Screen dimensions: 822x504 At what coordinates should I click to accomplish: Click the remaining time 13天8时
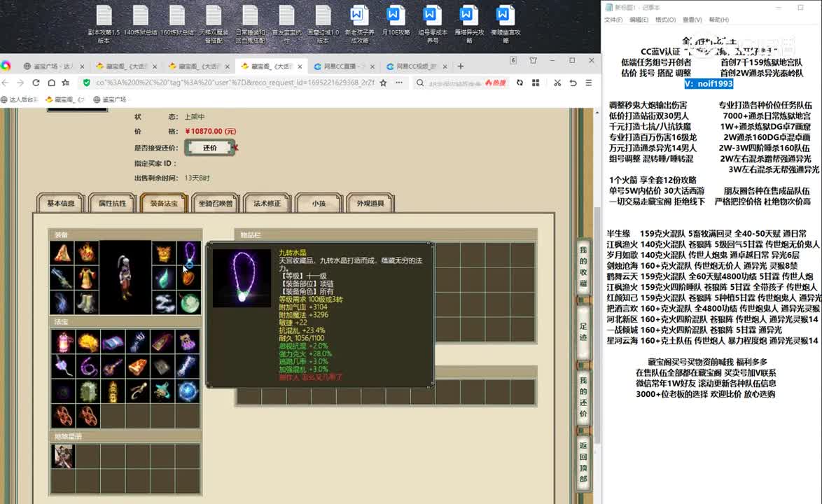click(x=197, y=178)
